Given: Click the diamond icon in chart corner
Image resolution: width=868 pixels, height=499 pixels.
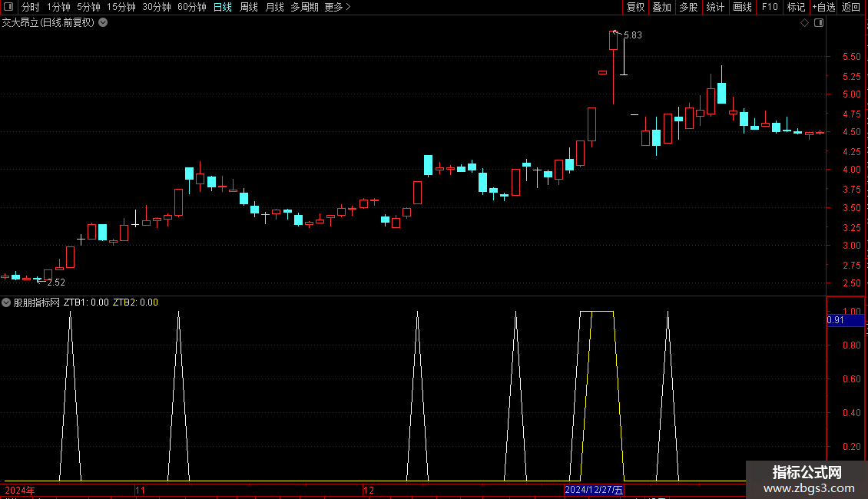Looking at the screenshot, I should (805, 23).
